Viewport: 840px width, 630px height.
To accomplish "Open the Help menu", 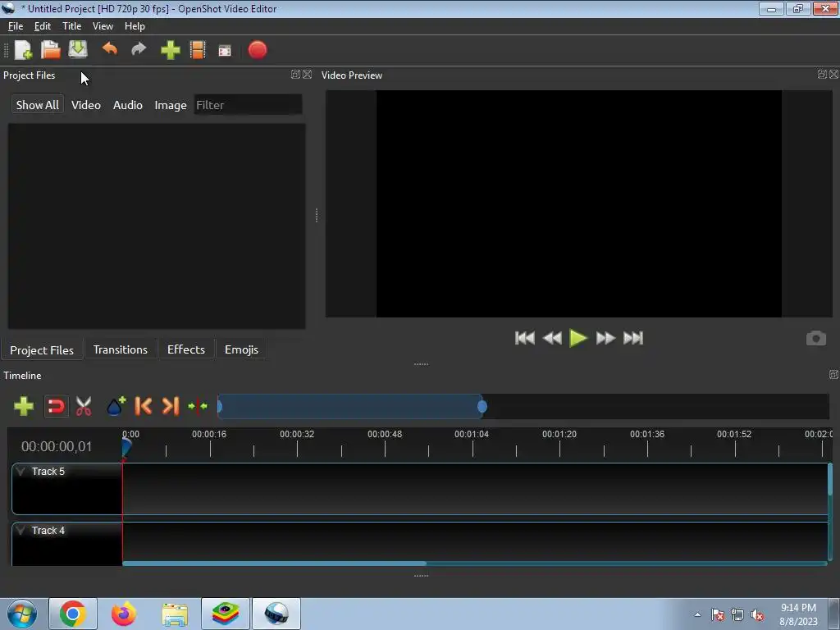I will coord(135,25).
